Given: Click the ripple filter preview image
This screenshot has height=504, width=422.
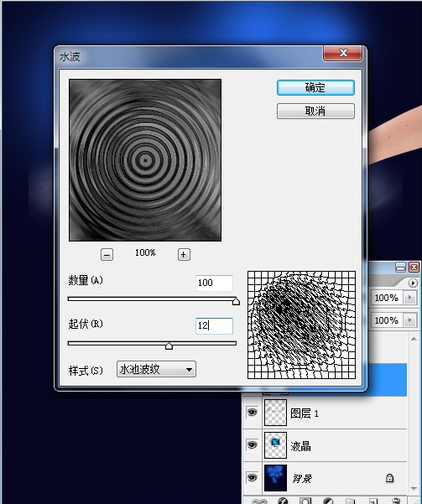Looking at the screenshot, I should [145, 160].
